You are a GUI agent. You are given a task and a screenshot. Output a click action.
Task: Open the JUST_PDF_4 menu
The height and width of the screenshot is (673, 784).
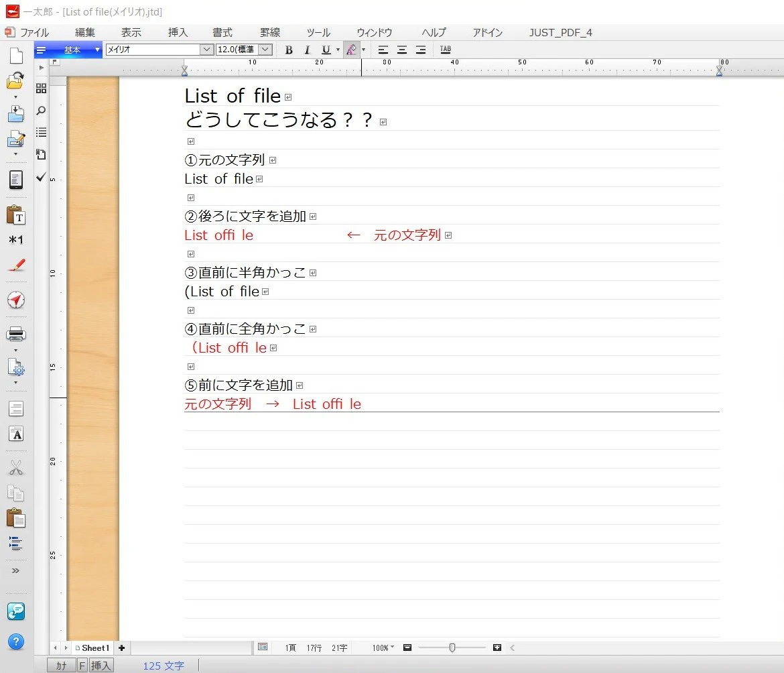coord(560,32)
